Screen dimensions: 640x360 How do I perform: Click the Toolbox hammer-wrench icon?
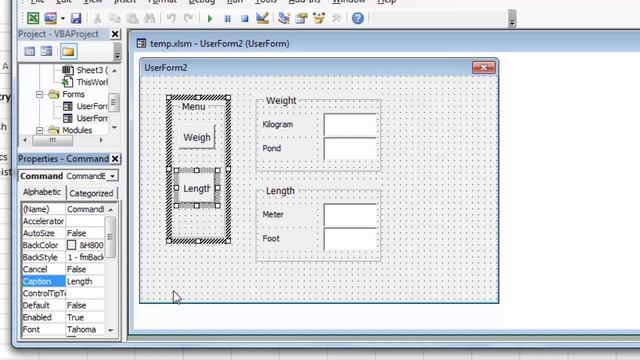click(337, 18)
